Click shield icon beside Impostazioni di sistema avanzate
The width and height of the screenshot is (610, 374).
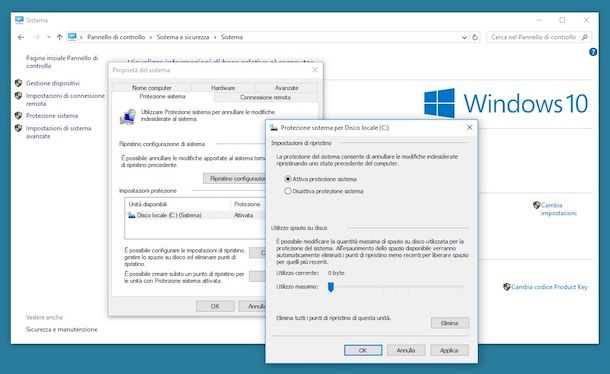pos(18,128)
